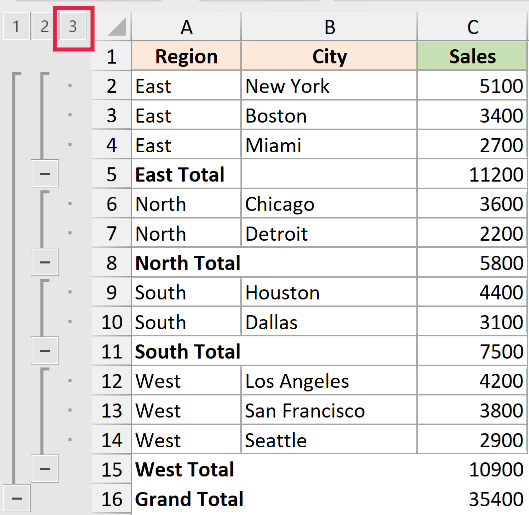The width and height of the screenshot is (529, 515).
Task: Select the New York cell
Action: 329,86
